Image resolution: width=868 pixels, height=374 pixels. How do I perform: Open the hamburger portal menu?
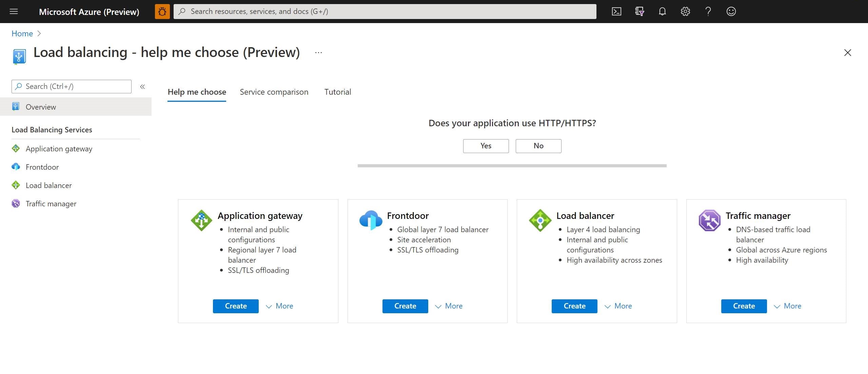point(14,12)
